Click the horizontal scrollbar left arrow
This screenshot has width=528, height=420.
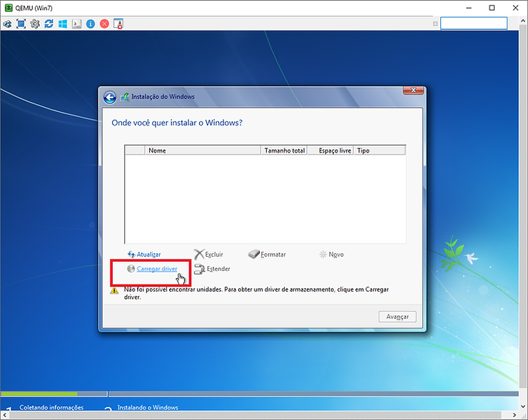(4, 415)
